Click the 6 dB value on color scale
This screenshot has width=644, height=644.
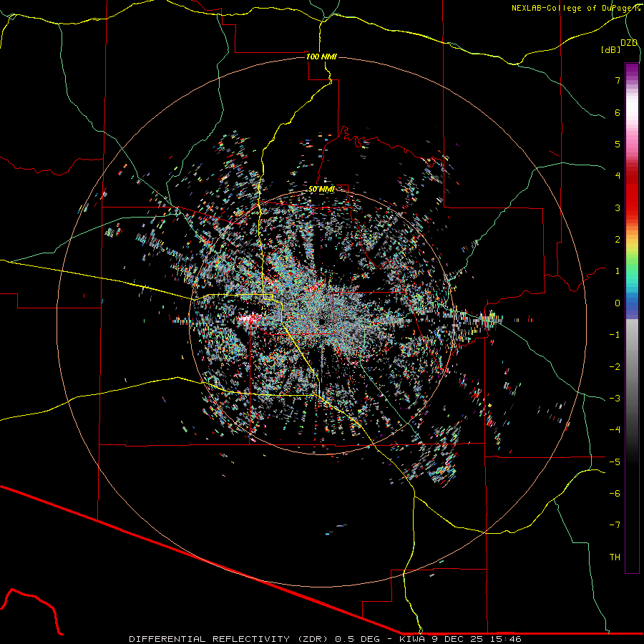pos(618,112)
